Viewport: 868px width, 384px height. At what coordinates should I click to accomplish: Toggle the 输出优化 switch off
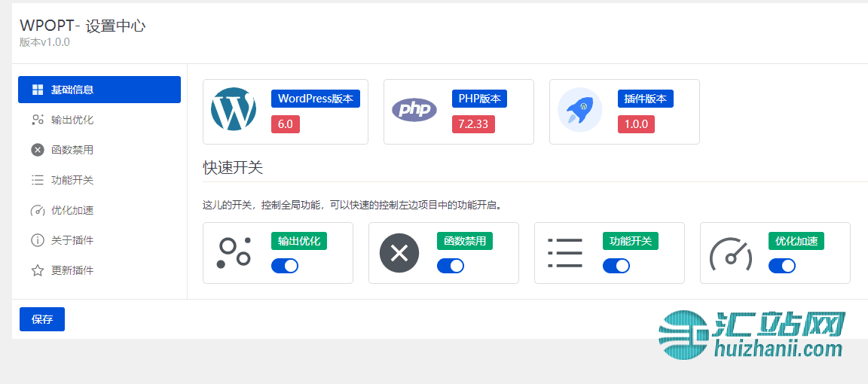coord(285,266)
